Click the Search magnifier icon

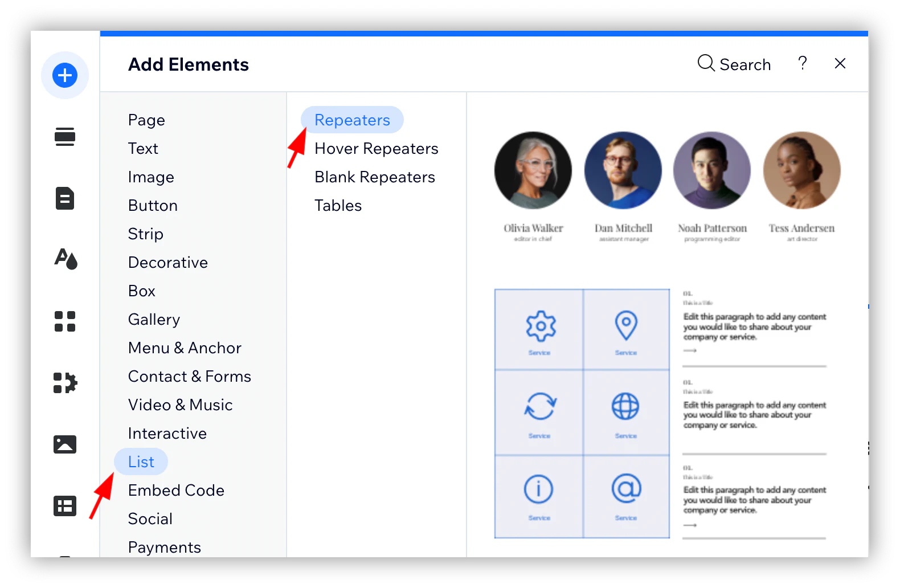(706, 63)
